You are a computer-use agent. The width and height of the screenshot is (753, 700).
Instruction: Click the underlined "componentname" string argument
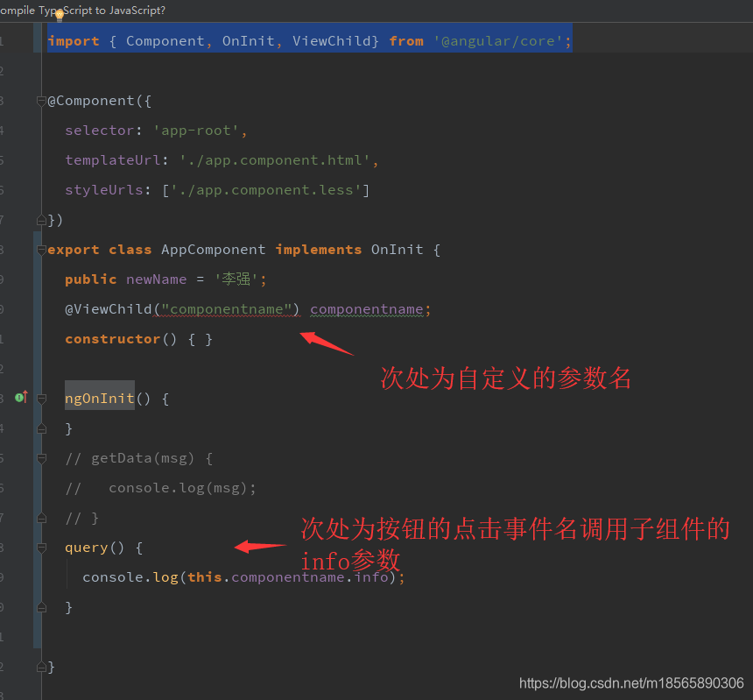(227, 309)
